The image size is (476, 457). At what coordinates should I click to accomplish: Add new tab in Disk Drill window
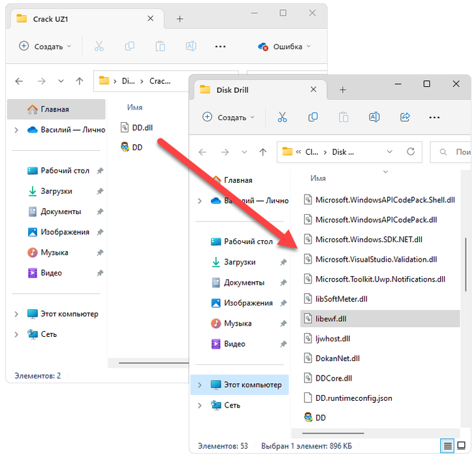click(343, 90)
